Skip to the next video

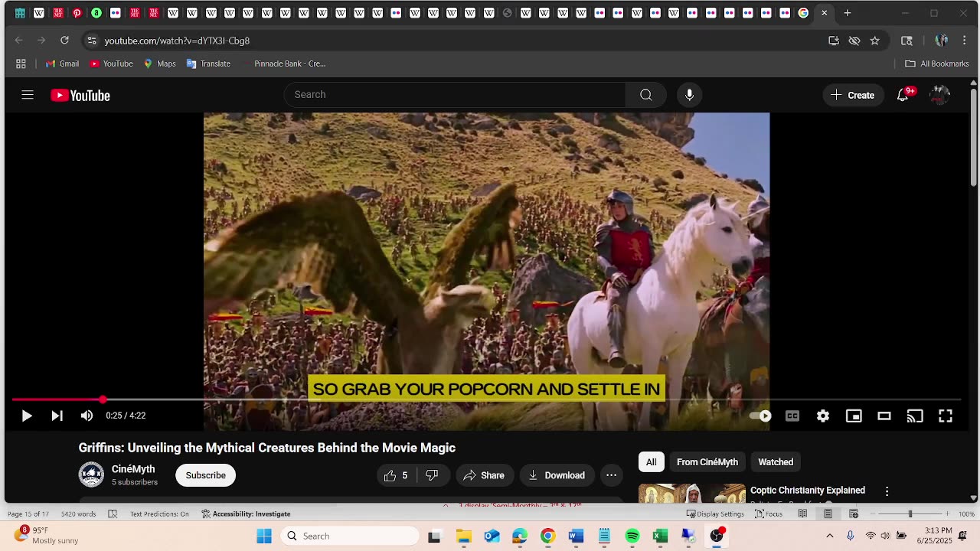[x=57, y=416]
